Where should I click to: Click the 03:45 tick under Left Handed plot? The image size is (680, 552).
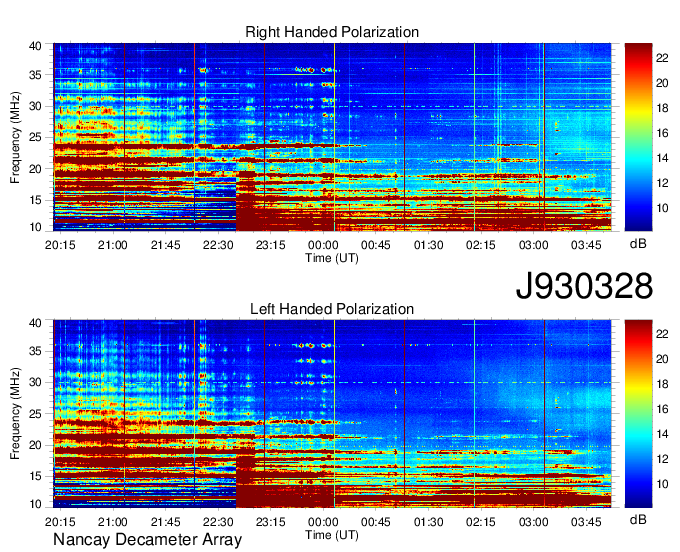coord(586,522)
